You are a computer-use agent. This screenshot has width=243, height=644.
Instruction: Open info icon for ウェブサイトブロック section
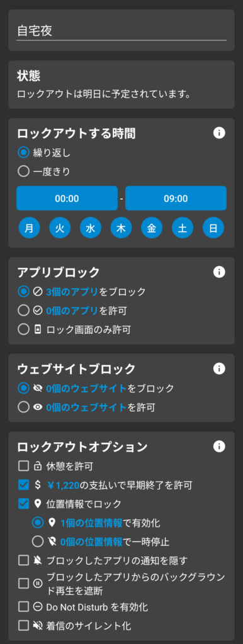coord(220,369)
